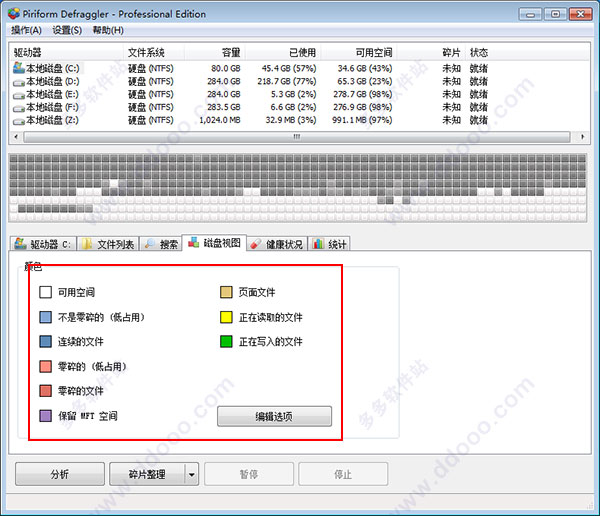Image resolution: width=600 pixels, height=516 pixels.
Task: Sort by the 容量 column header
Action: (x=215, y=52)
